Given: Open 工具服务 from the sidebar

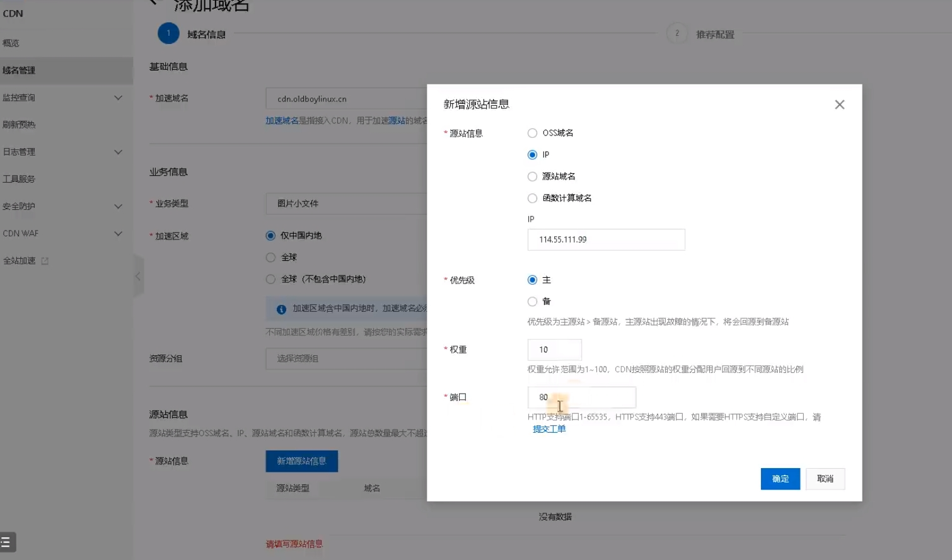Looking at the screenshot, I should (20, 178).
